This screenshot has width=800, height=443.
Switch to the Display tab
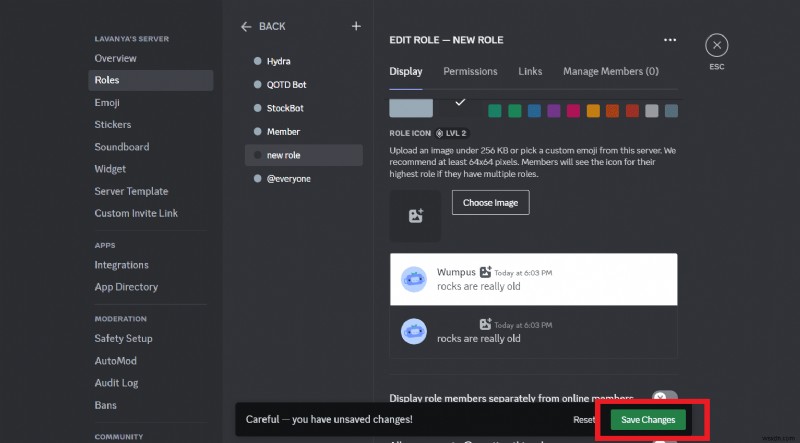point(406,71)
